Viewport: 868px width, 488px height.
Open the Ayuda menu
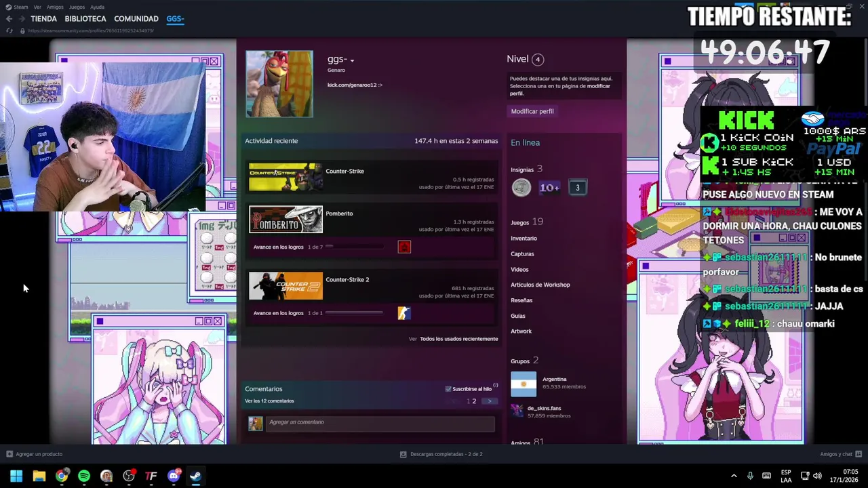point(98,7)
